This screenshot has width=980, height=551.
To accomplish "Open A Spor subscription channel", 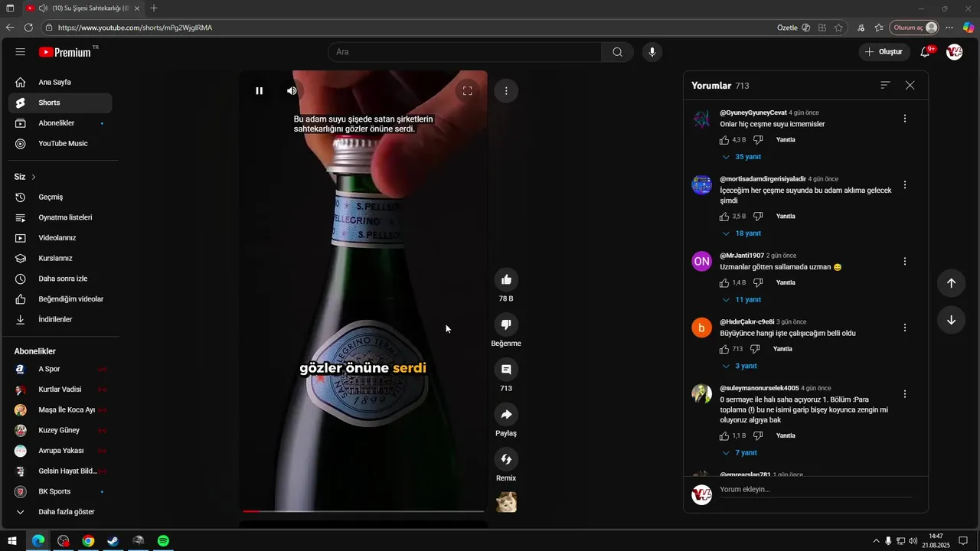I will 60,369.
